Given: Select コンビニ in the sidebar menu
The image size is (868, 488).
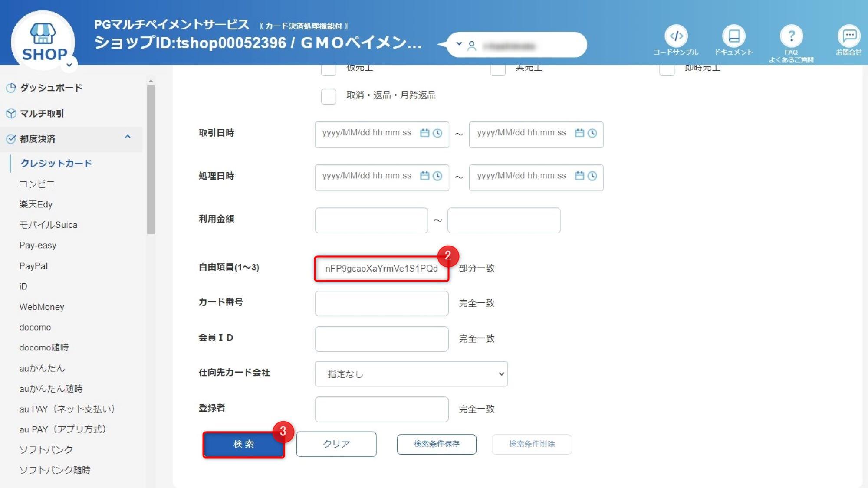Looking at the screenshot, I should click(x=37, y=184).
